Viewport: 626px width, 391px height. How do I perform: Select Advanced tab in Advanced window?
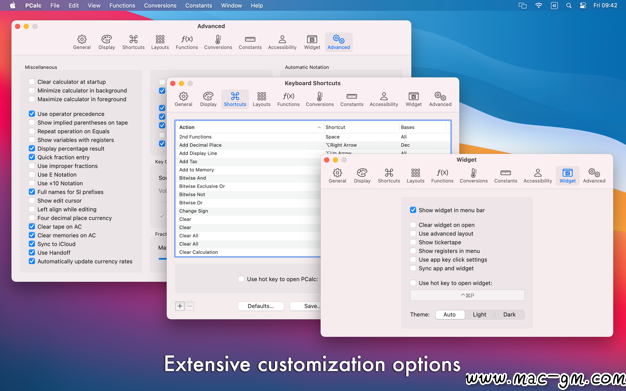[x=339, y=42]
